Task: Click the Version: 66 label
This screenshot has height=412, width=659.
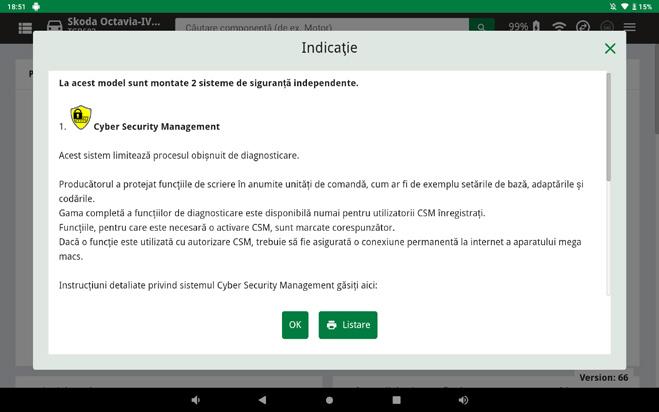Action: [604, 377]
